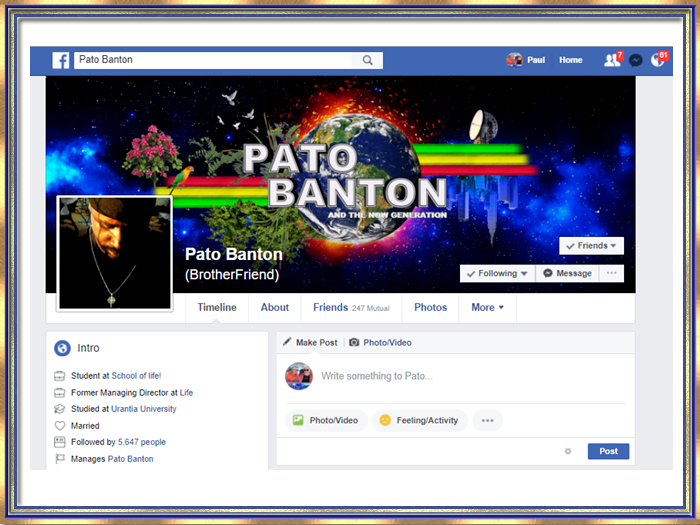Open the Following dropdown button
Screen dimensions: 700x525
[497, 273]
